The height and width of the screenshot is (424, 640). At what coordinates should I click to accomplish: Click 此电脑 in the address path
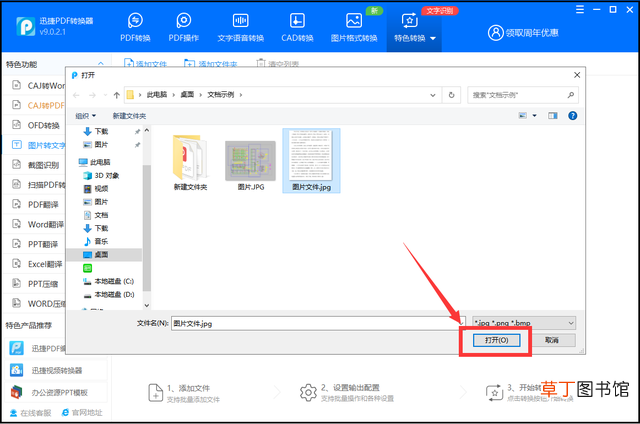pos(157,95)
